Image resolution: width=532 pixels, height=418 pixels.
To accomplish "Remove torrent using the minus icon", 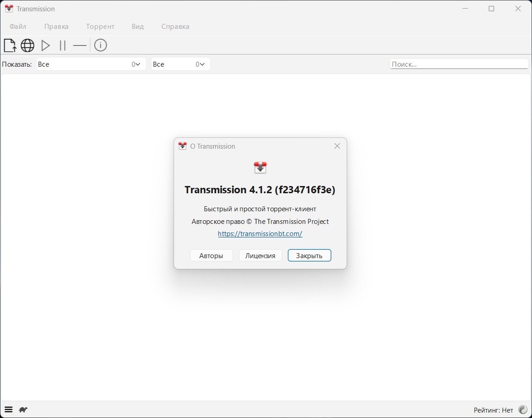I will [80, 45].
